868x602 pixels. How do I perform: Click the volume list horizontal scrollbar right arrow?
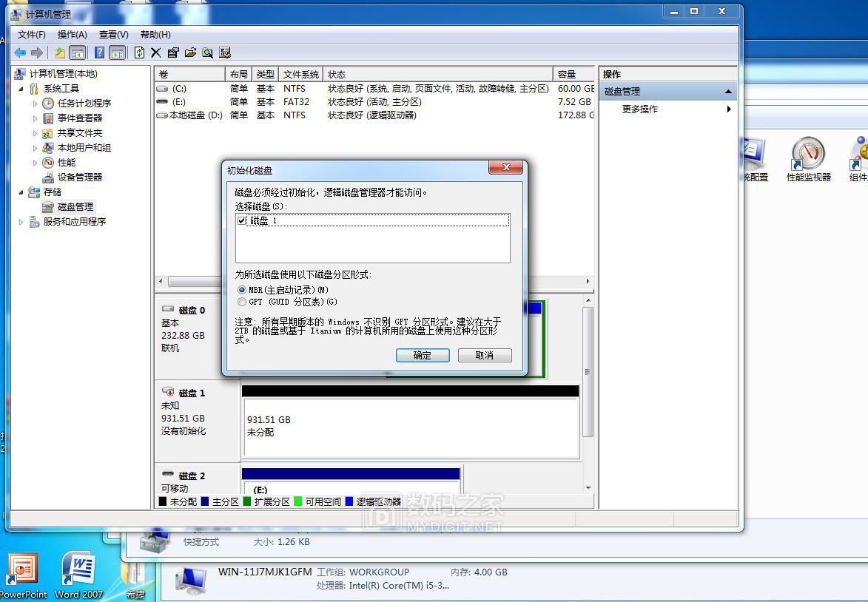coord(588,282)
